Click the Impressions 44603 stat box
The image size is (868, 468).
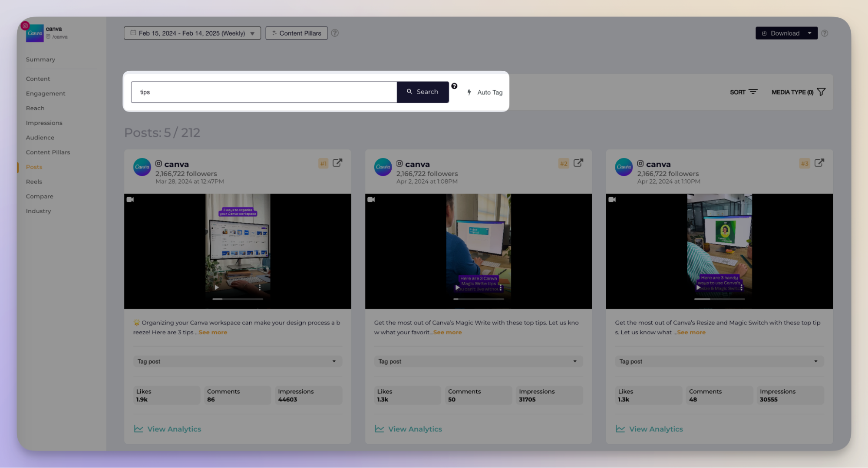coord(309,395)
